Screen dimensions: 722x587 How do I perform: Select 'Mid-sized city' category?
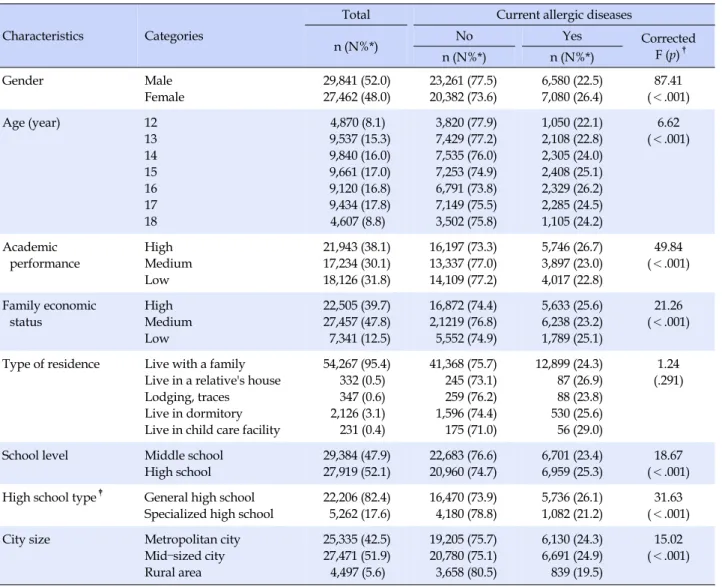[184, 556]
